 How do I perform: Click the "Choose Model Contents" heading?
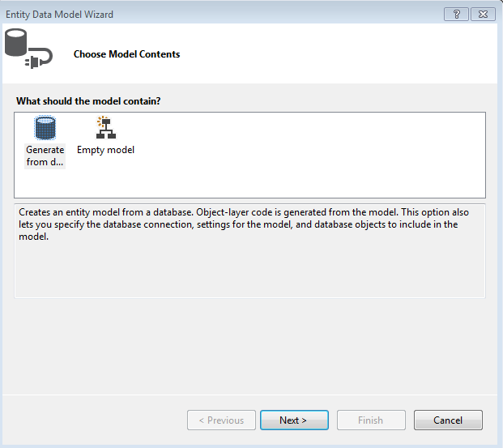coord(126,54)
